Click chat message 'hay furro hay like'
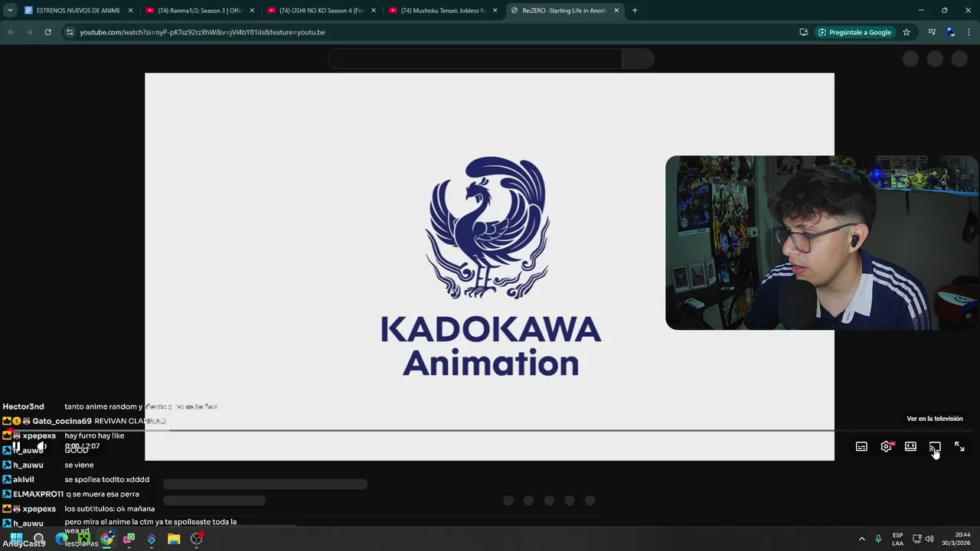The image size is (980, 551). tap(94, 436)
